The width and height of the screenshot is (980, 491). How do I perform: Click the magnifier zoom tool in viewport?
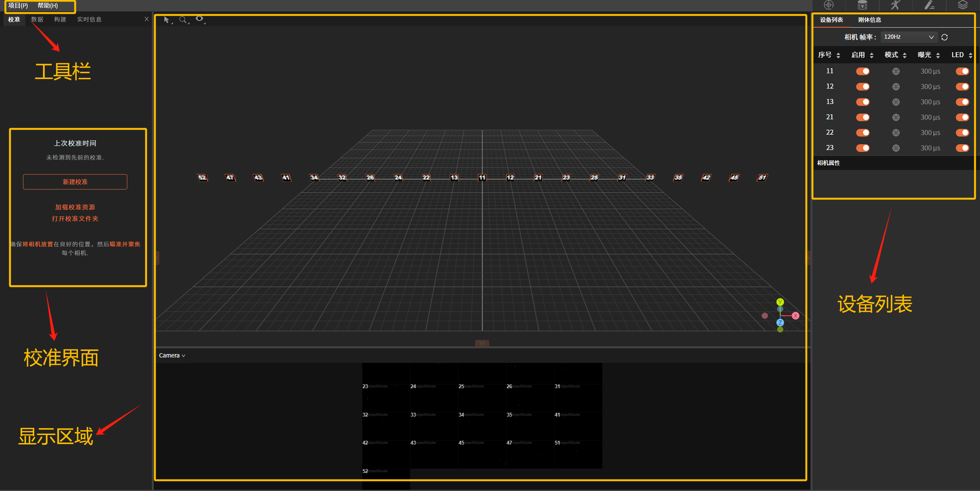point(183,20)
